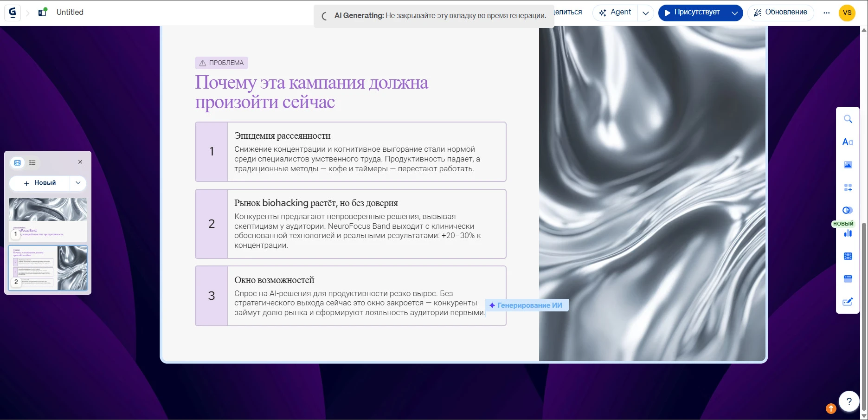Click text starting Конкуренты предлагают
The image size is (868, 420).
coord(357,231)
